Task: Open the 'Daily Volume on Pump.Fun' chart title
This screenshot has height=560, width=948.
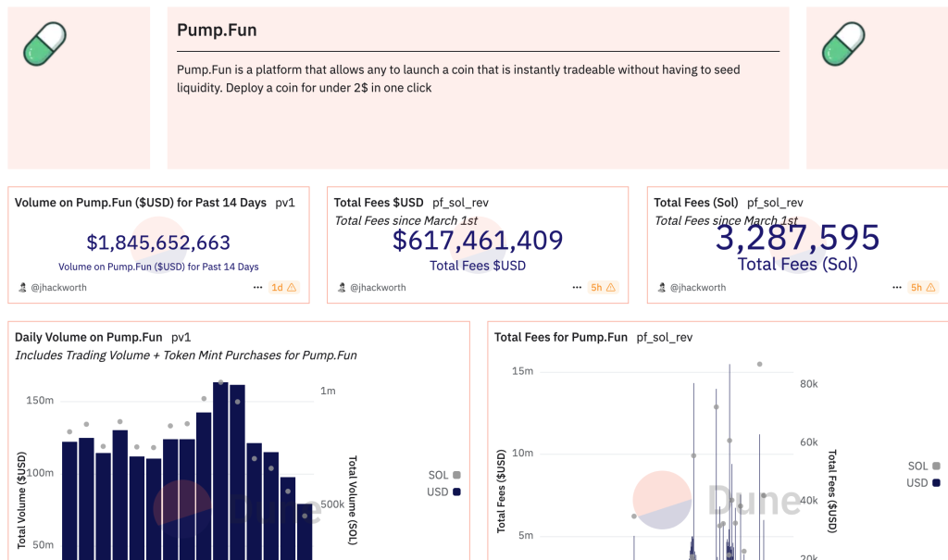Action: click(88, 338)
